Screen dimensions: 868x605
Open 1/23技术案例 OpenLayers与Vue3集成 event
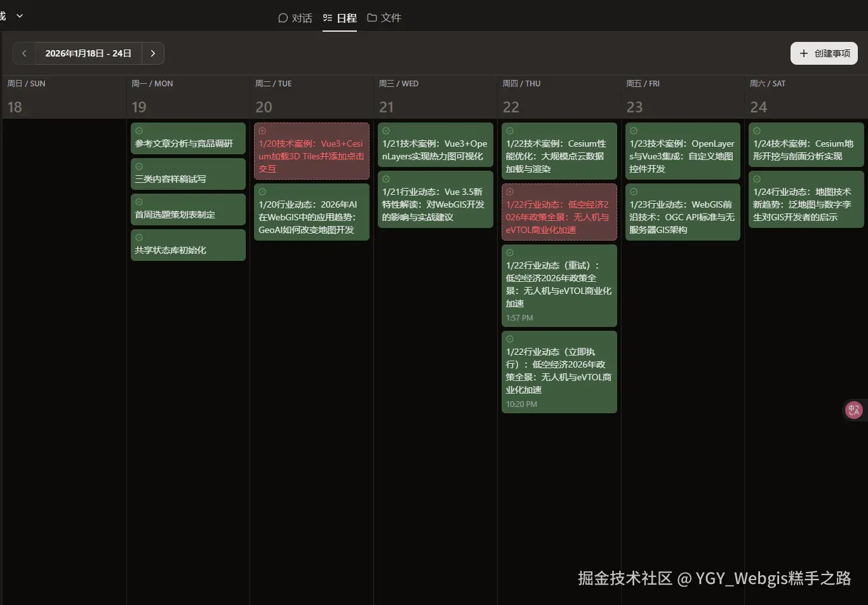[x=683, y=151]
